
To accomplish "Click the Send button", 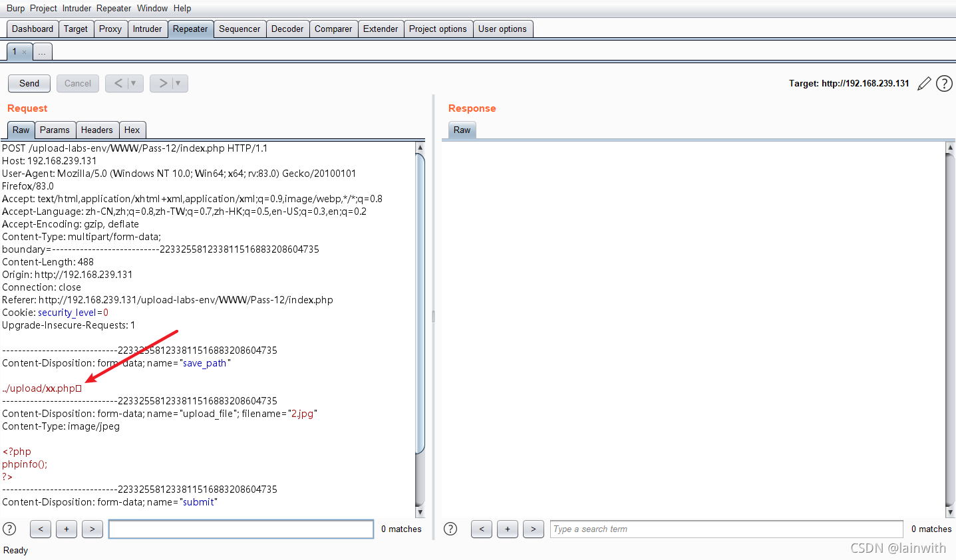I will tap(29, 83).
